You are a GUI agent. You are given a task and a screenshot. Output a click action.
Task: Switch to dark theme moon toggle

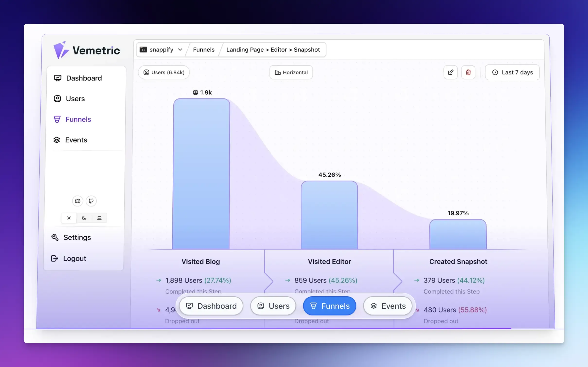coord(84,218)
